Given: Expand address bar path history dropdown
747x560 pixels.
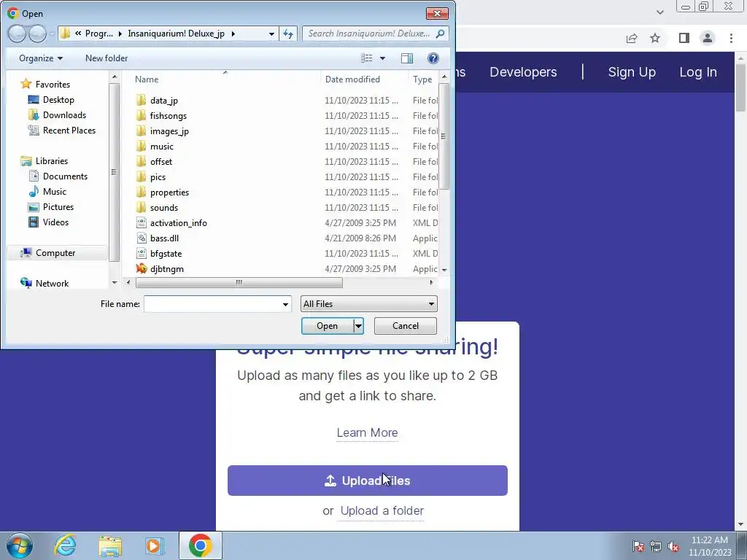Looking at the screenshot, I should pos(271,34).
